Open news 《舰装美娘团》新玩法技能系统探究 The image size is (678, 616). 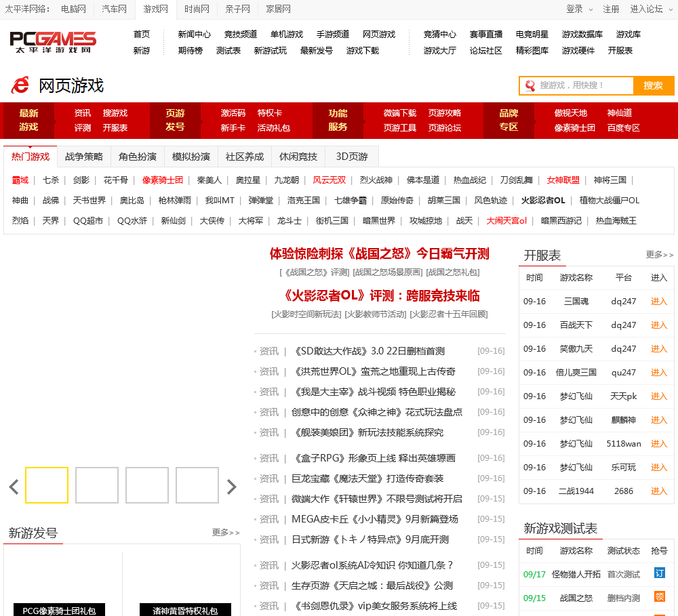[367, 432]
